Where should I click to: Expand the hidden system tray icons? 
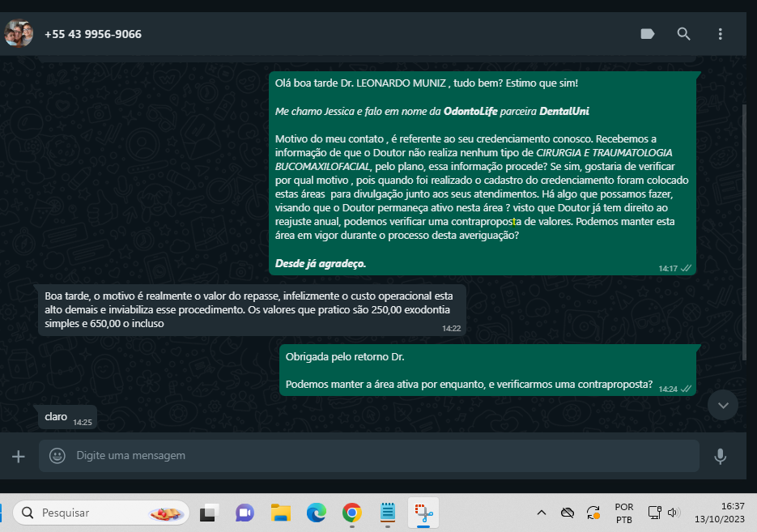[x=542, y=513]
